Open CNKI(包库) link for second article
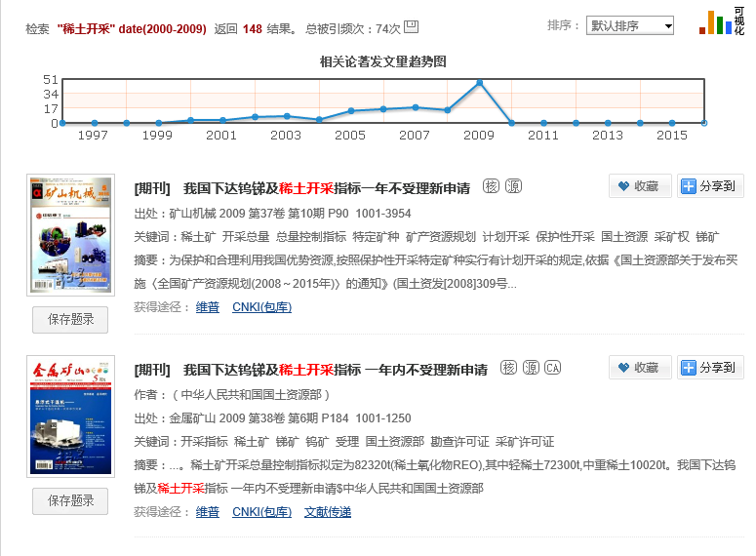Viewport: 756px width, 556px height. coord(261,511)
